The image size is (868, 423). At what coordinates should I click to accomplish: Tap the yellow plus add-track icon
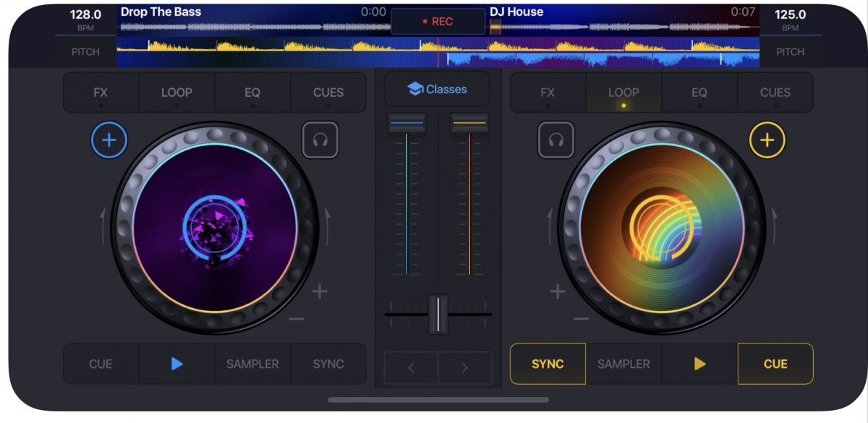767,140
